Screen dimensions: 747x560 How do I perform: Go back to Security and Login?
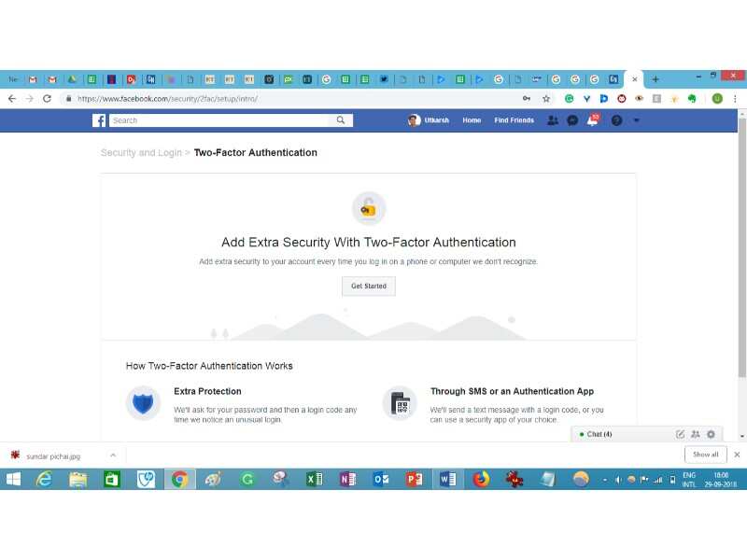point(141,153)
